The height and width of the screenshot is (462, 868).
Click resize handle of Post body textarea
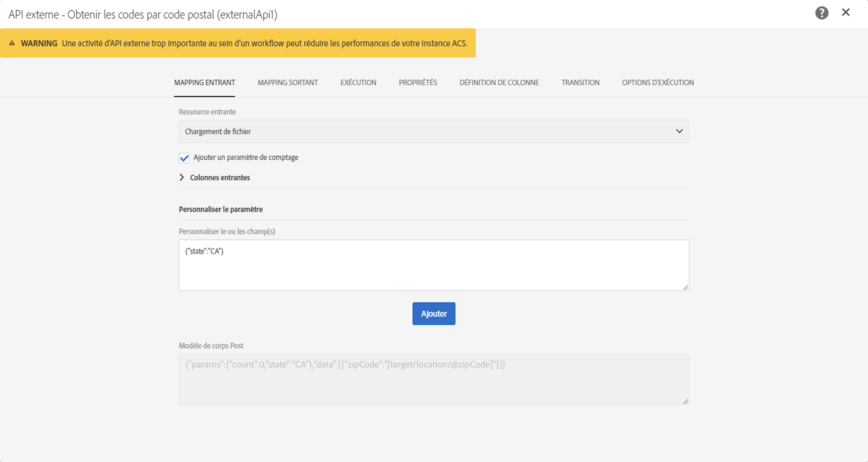685,402
